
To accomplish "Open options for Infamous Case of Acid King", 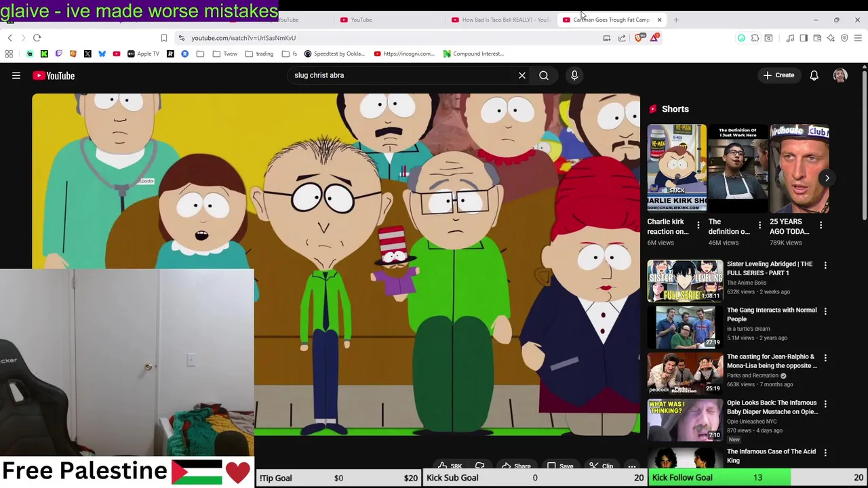I will 825,453.
